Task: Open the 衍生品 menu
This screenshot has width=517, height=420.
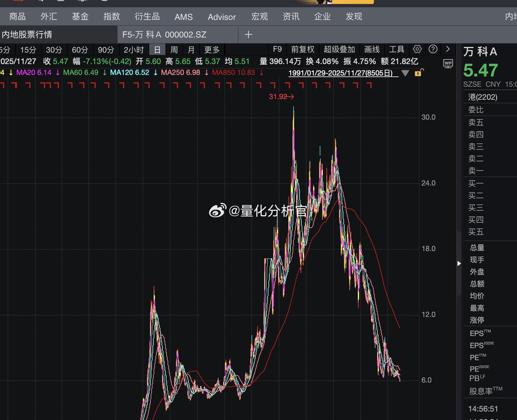Action: coord(147,16)
